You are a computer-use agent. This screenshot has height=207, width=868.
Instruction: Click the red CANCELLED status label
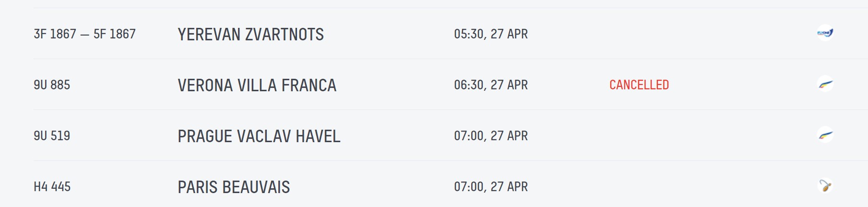point(639,85)
